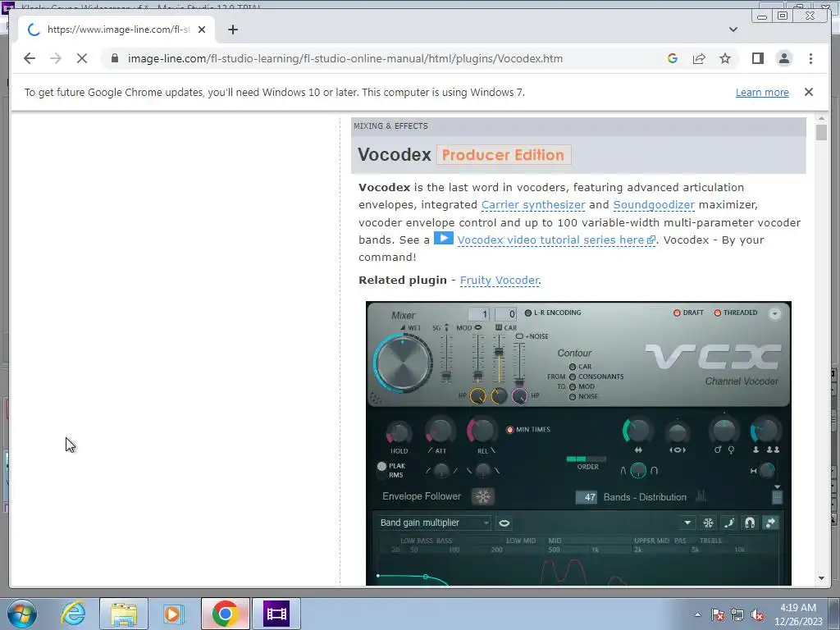Open Vocodex plugin options arrow
This screenshot has width=840, height=630.
click(774, 314)
